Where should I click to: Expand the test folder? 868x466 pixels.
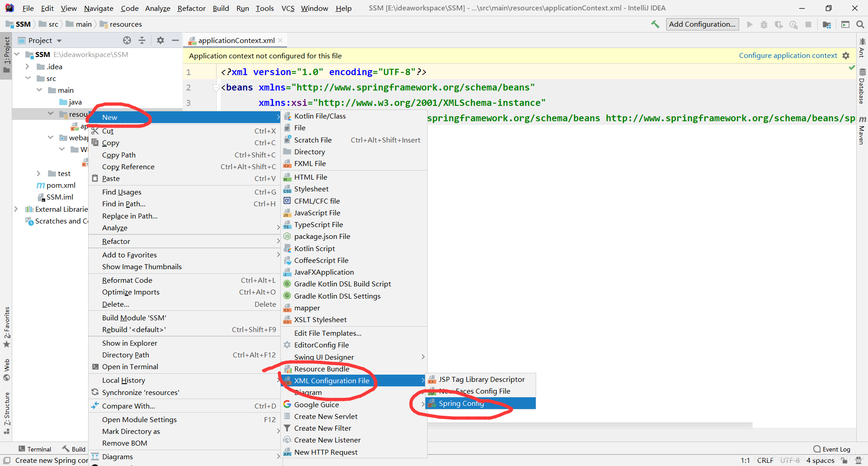[x=39, y=173]
